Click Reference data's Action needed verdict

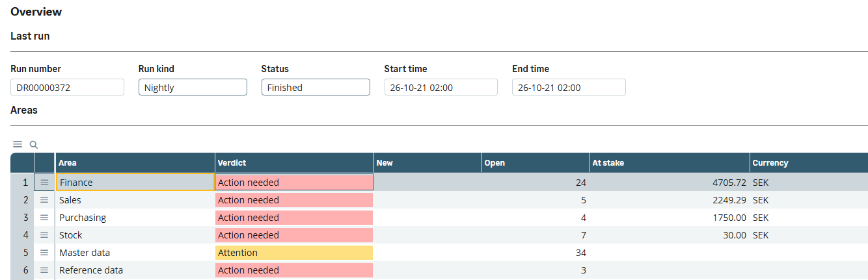click(294, 270)
